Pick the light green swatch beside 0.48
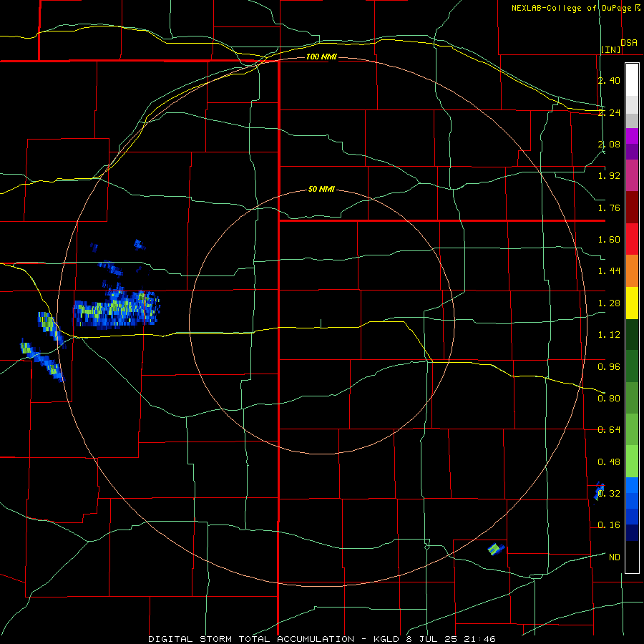The height and width of the screenshot is (644, 644). point(632,462)
